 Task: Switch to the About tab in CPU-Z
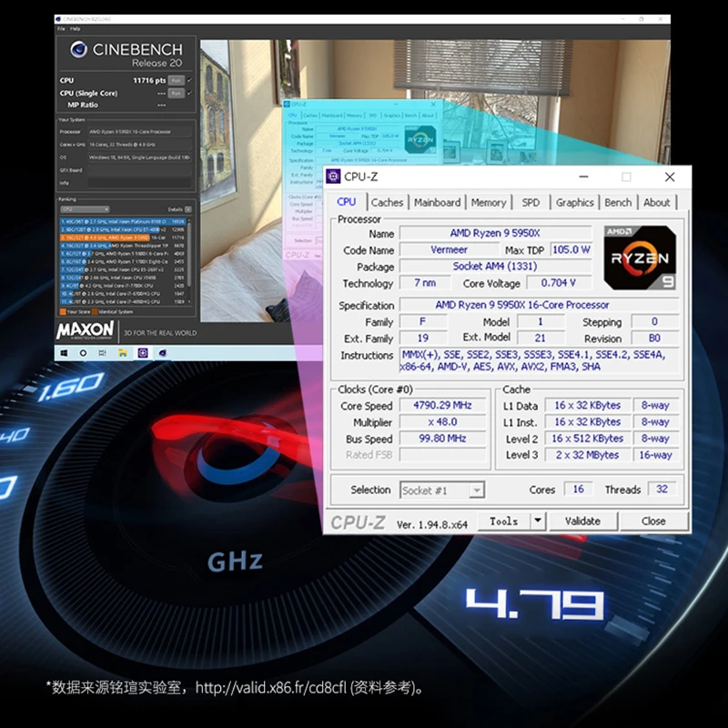(656, 202)
